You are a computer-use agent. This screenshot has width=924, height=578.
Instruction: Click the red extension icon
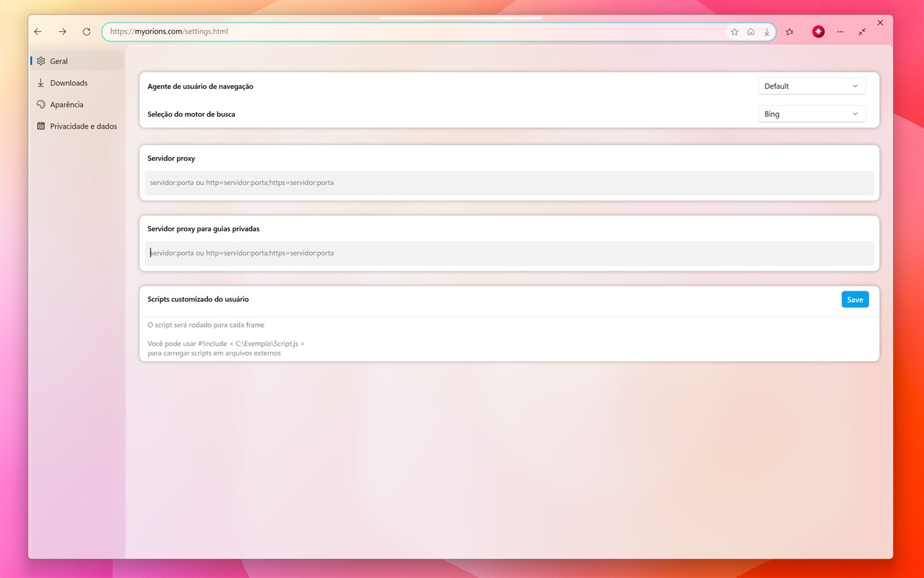818,32
